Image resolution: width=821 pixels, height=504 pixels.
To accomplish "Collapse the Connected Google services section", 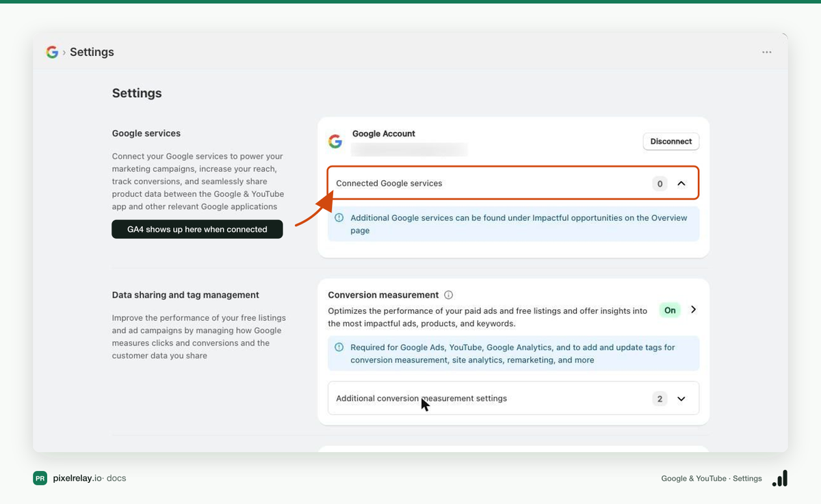I will pyautogui.click(x=681, y=183).
